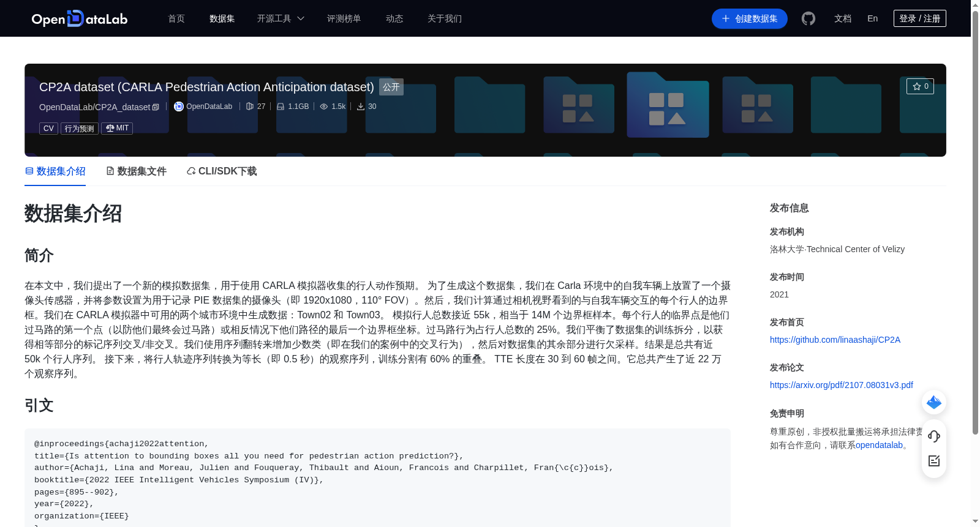Click the opendatalab contact link

coord(879,445)
